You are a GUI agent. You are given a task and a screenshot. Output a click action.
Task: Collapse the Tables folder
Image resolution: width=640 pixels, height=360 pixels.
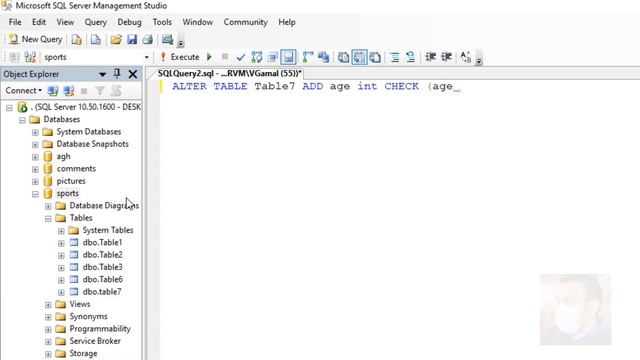tap(48, 218)
